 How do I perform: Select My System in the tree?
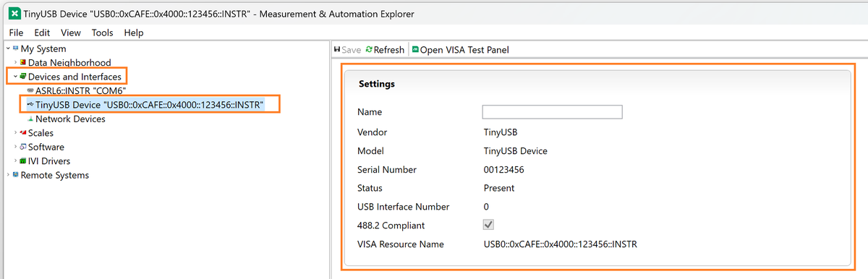pos(43,48)
